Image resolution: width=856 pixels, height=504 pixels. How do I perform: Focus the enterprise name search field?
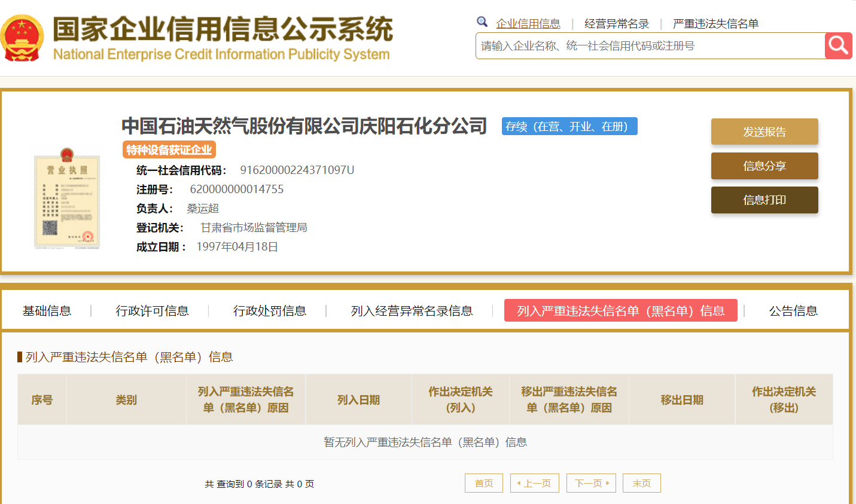coord(650,46)
